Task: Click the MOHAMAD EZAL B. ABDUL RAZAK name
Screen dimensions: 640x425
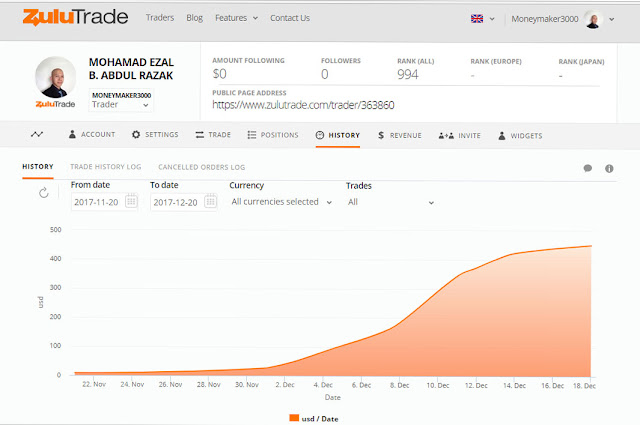Action: point(131,69)
